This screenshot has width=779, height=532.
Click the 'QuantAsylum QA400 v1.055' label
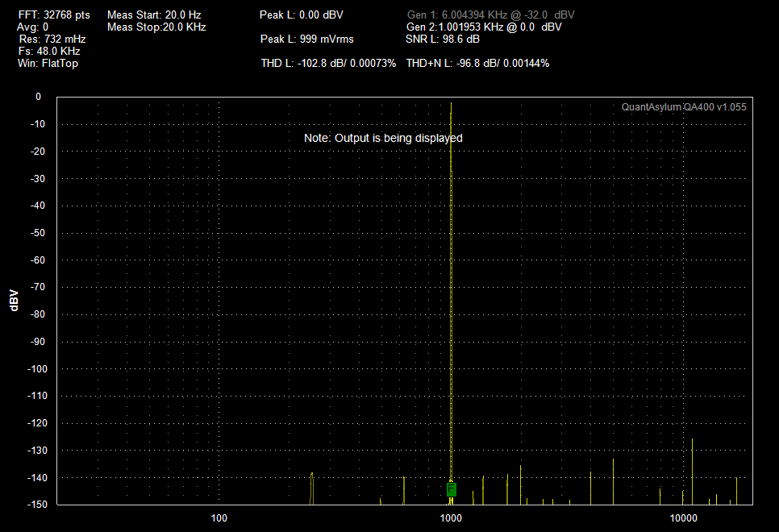[x=684, y=106]
